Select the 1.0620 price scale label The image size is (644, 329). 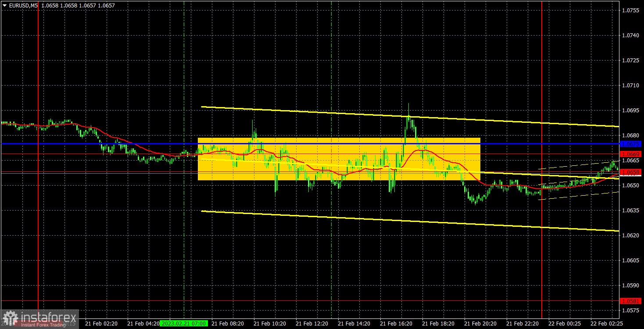coord(630,236)
